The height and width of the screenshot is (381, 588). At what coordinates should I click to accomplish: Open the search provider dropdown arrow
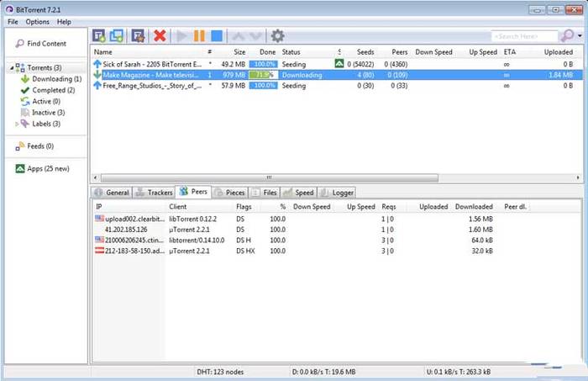(580, 36)
